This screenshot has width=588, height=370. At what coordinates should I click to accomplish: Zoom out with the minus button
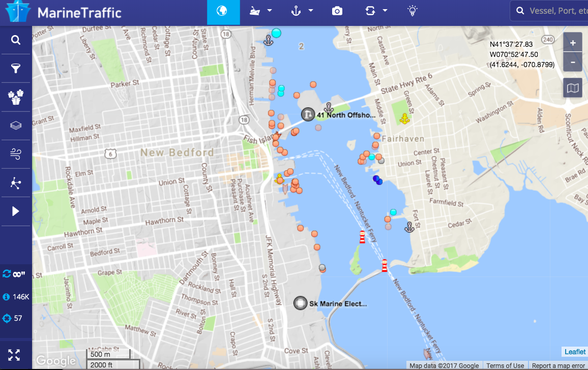point(573,62)
